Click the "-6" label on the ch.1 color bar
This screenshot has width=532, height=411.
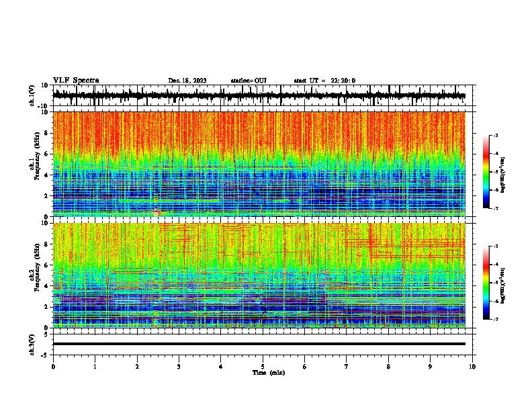click(x=496, y=190)
